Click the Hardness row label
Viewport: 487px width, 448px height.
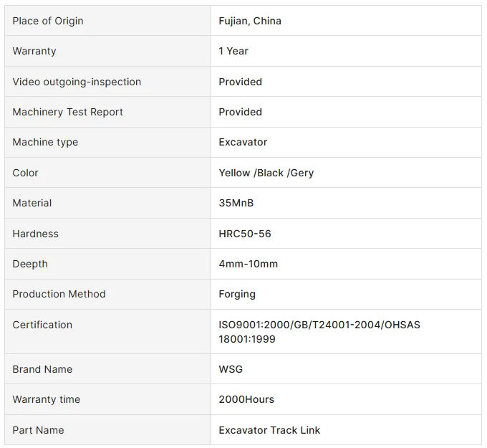pos(35,234)
